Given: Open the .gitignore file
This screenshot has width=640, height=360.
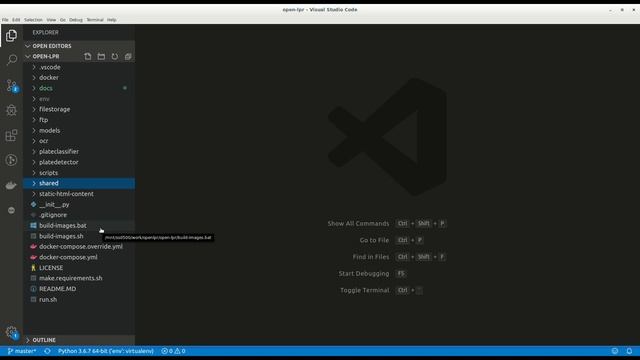Looking at the screenshot, I should pos(79,215).
